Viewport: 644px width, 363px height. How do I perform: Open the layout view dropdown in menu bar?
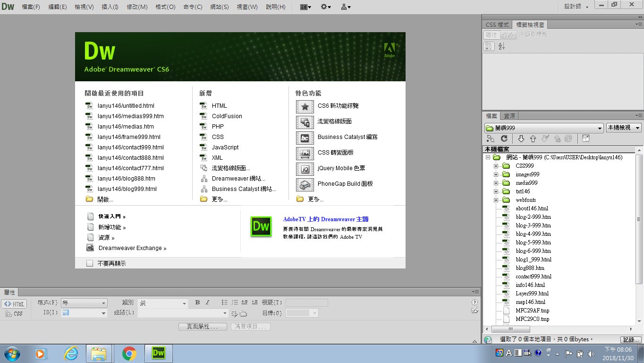pos(306,7)
